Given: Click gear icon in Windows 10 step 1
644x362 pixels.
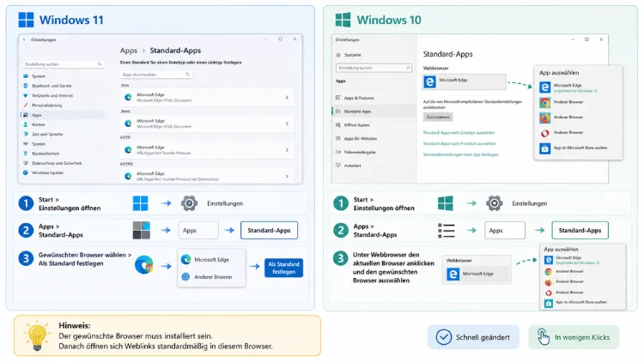Looking at the screenshot, I should [495, 203].
